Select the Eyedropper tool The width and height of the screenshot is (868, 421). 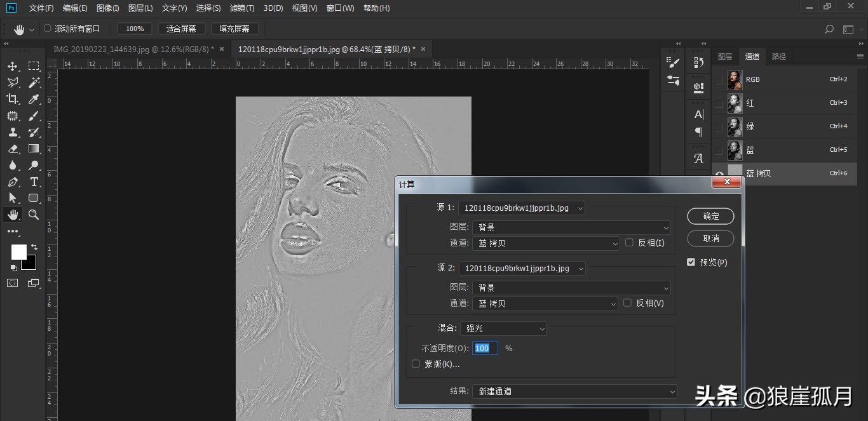(34, 99)
